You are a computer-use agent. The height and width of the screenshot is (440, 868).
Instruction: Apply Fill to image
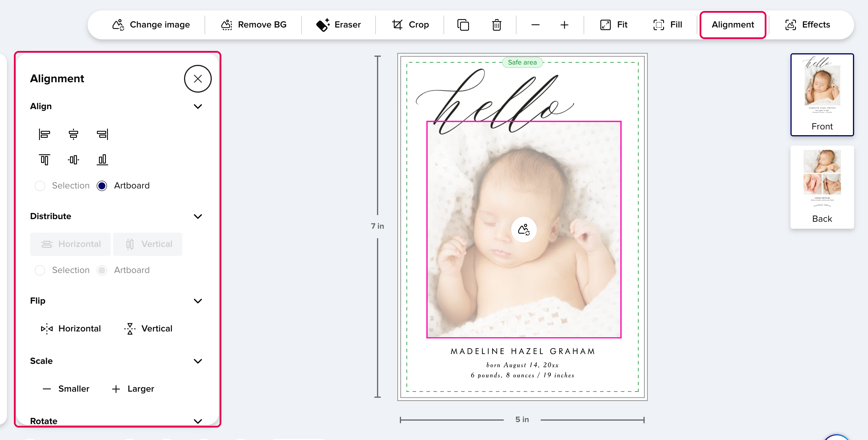pos(667,25)
